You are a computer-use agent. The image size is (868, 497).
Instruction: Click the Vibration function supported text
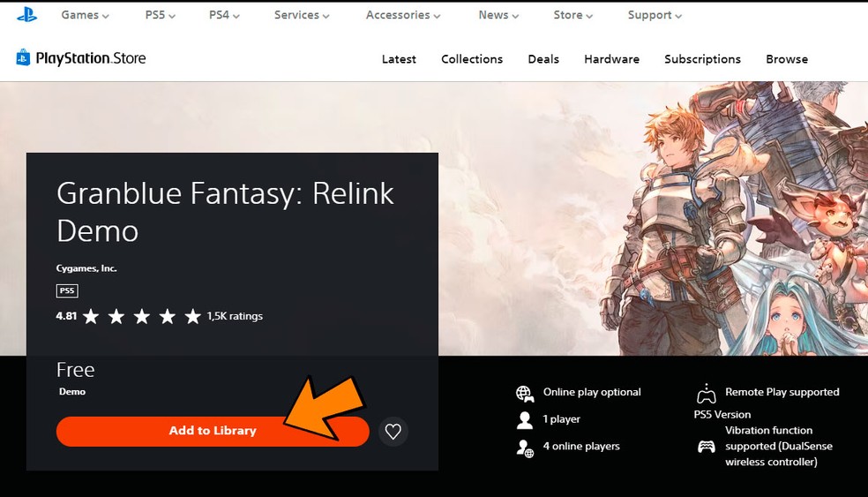[779, 446]
